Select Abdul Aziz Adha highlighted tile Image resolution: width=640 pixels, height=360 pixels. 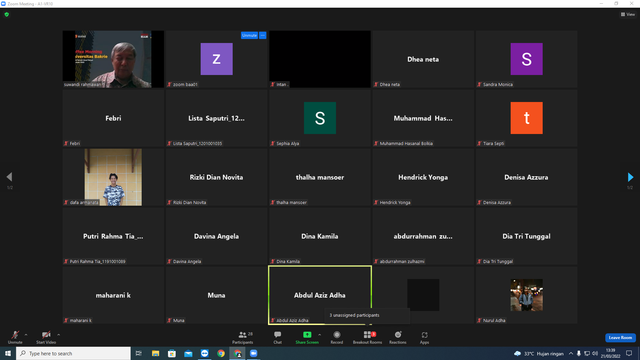(320, 295)
